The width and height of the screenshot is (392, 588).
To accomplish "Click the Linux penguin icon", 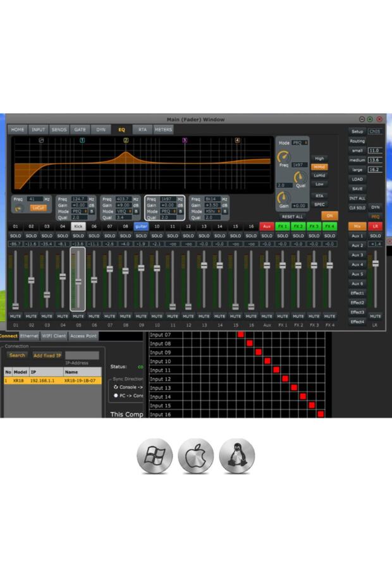I will click(x=237, y=456).
